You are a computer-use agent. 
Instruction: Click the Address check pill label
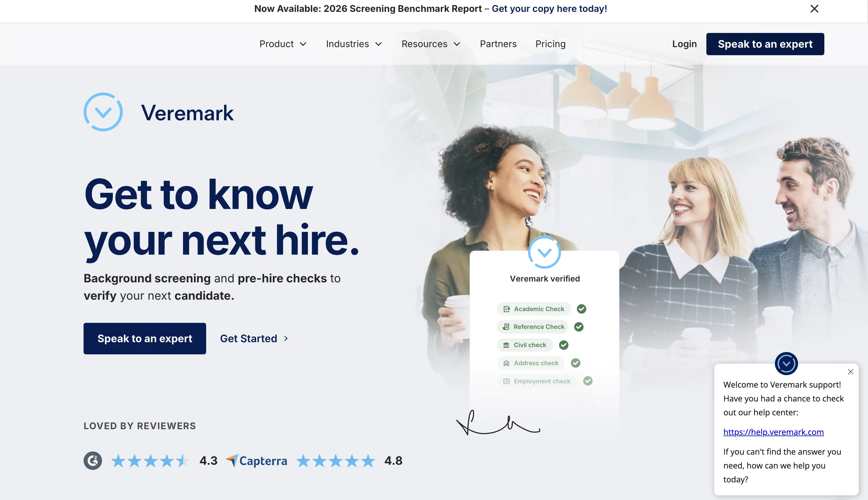[531, 363]
